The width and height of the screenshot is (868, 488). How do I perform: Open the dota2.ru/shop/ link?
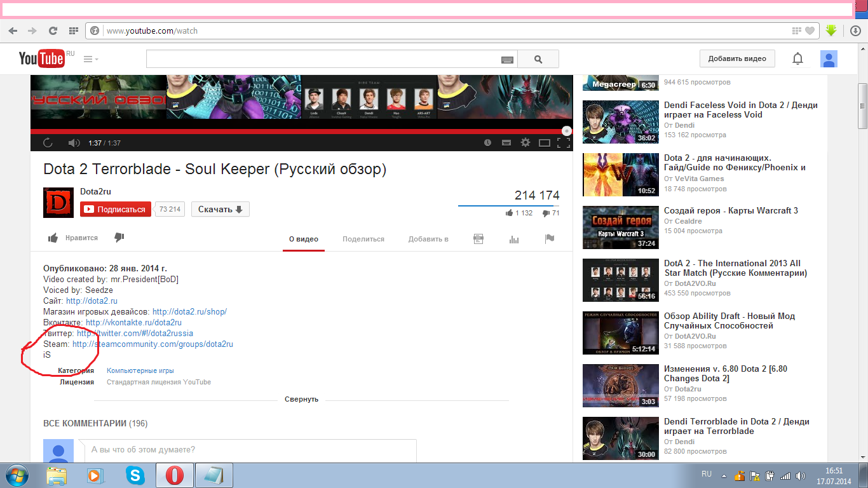(189, 311)
